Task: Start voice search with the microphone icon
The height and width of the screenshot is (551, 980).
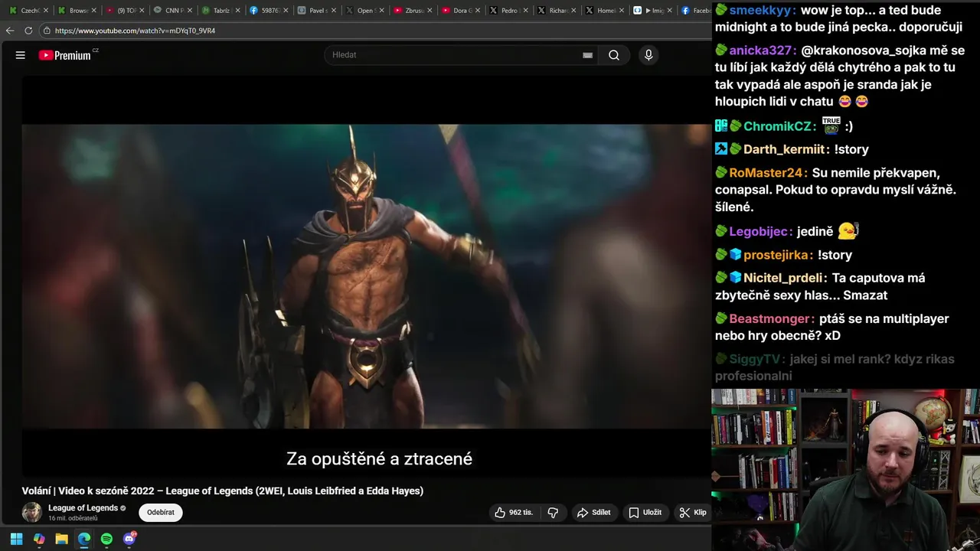Action: [x=648, y=55]
